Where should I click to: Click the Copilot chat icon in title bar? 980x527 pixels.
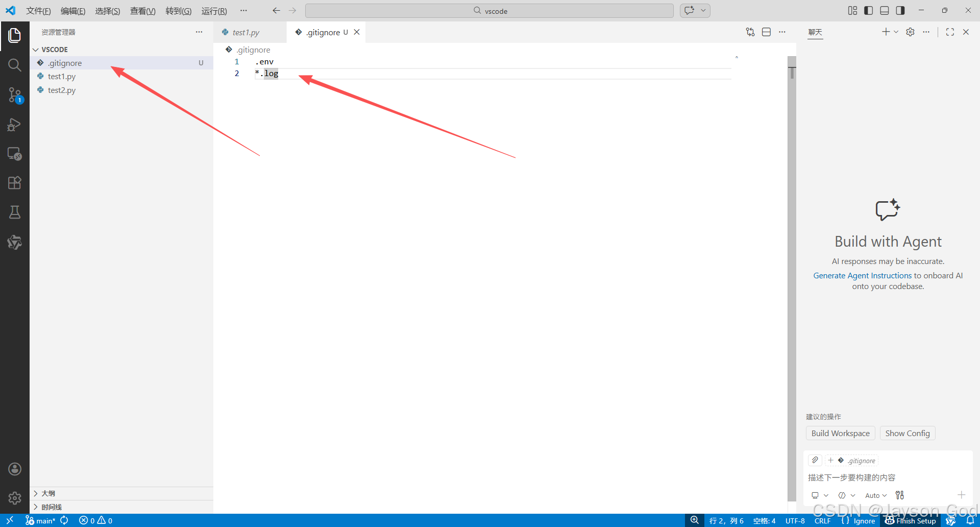690,11
